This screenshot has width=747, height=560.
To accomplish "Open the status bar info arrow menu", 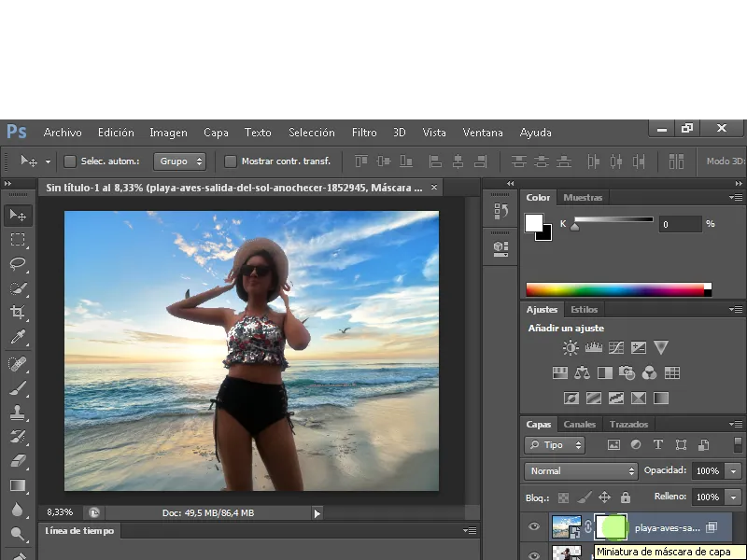I will pyautogui.click(x=317, y=513).
